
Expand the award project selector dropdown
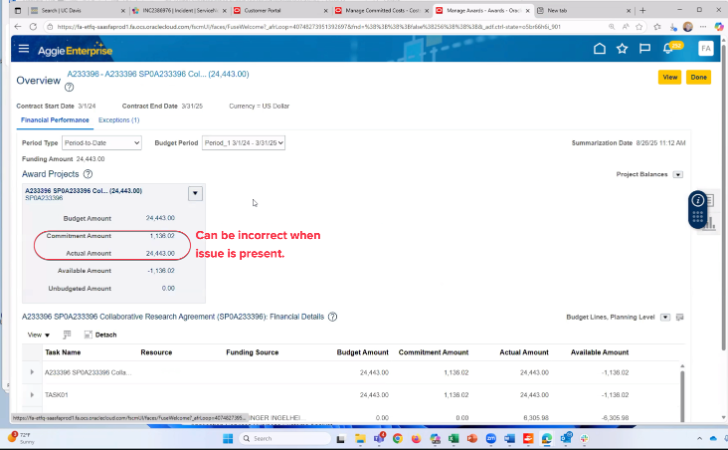[195, 194]
